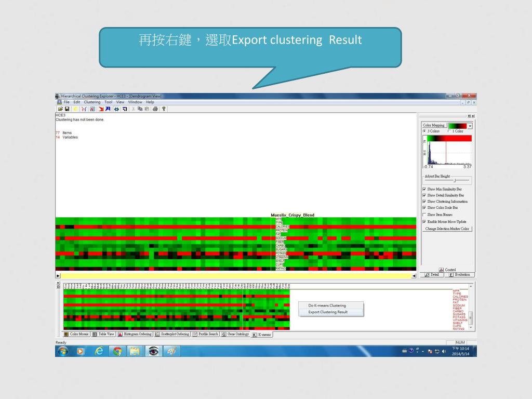Click the arrow at right end of yellow bar
Image resolution: width=532 pixels, height=399 pixels.
pyautogui.click(x=414, y=276)
